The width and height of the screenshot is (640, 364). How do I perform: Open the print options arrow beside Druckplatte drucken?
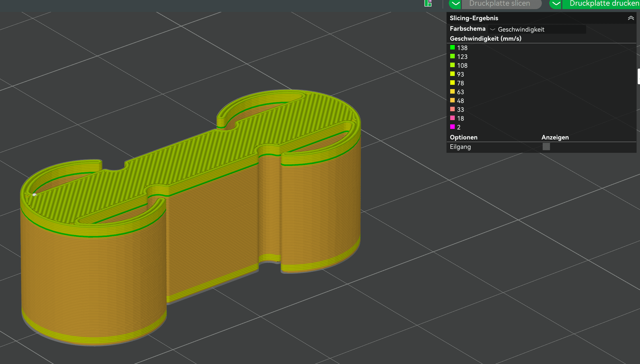pyautogui.click(x=556, y=4)
